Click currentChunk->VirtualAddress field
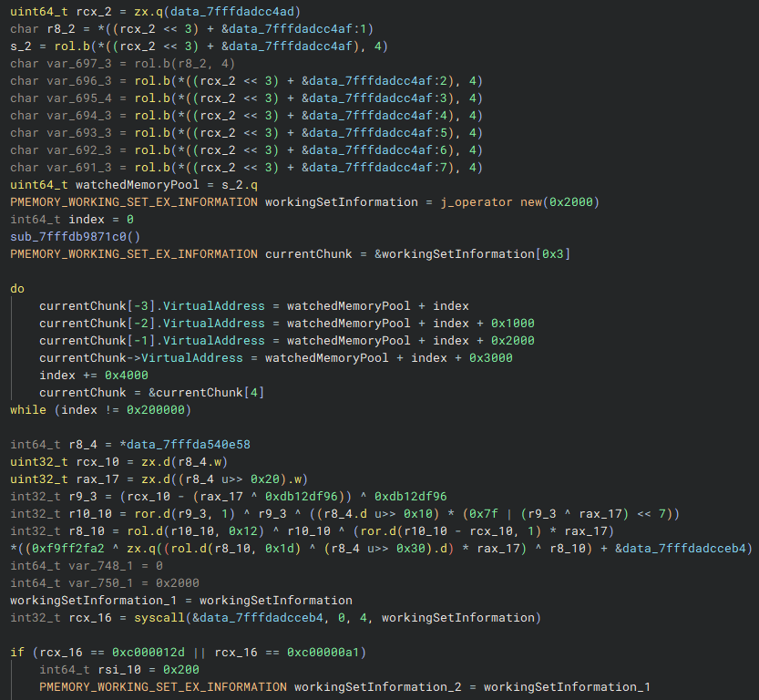 [141, 358]
